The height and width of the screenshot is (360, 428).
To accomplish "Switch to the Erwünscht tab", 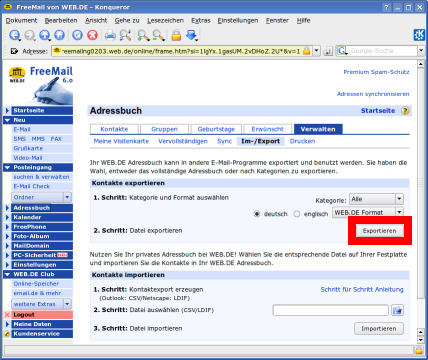I will [x=267, y=129].
